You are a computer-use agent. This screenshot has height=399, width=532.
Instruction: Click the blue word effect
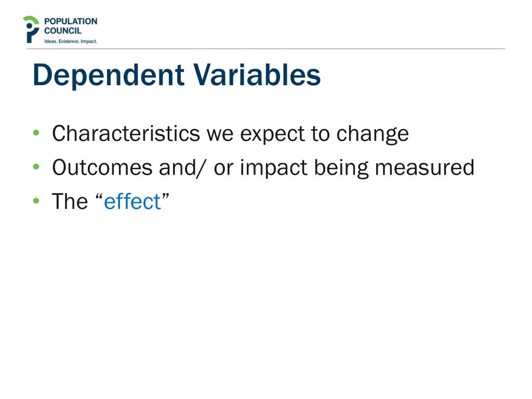[x=132, y=201]
